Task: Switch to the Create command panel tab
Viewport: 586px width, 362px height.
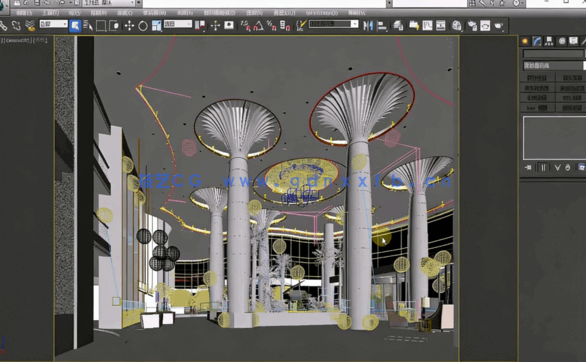Action: click(525, 41)
